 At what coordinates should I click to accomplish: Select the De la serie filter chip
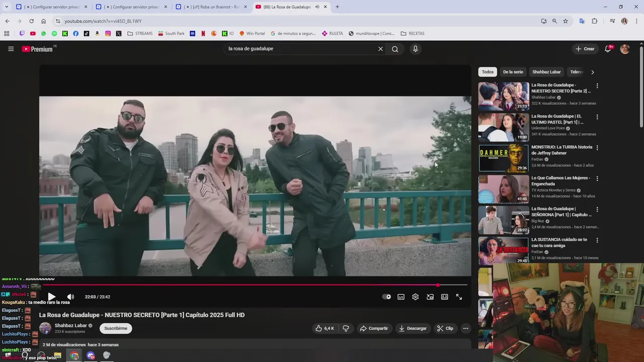[x=513, y=72]
